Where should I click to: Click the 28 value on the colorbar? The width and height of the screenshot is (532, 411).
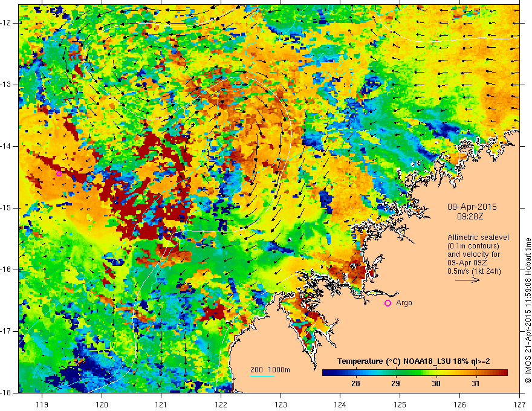point(355,384)
